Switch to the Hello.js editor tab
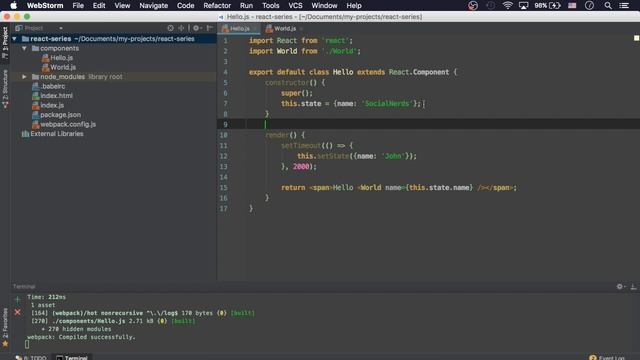 [x=239, y=29]
